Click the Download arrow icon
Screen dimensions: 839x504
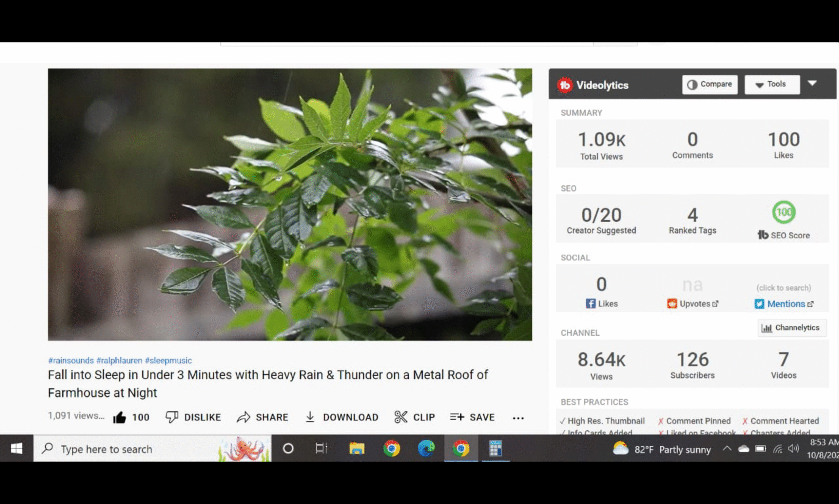(310, 417)
